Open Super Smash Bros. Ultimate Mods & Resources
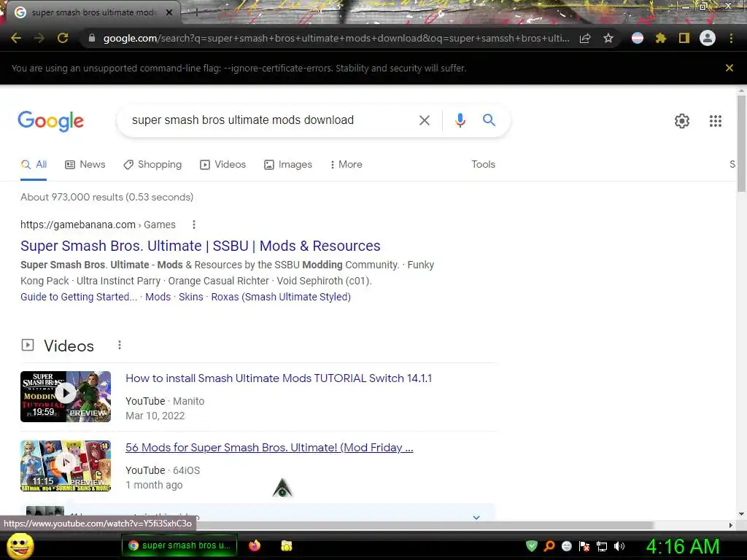The height and width of the screenshot is (560, 747). click(200, 246)
